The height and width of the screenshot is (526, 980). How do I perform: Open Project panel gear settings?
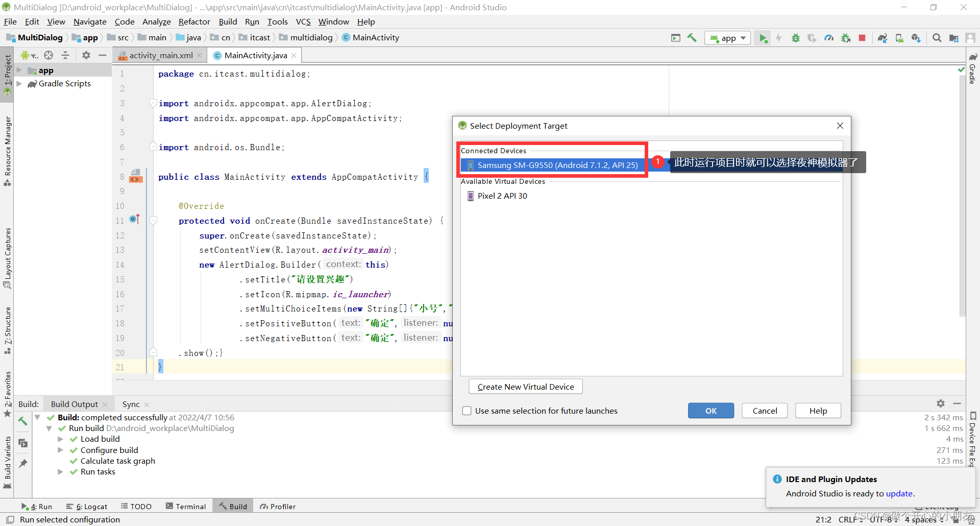pyautogui.click(x=86, y=55)
